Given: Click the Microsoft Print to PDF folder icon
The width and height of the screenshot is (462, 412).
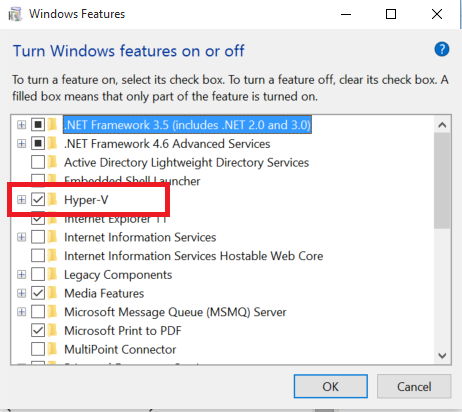Looking at the screenshot, I should tap(52, 330).
